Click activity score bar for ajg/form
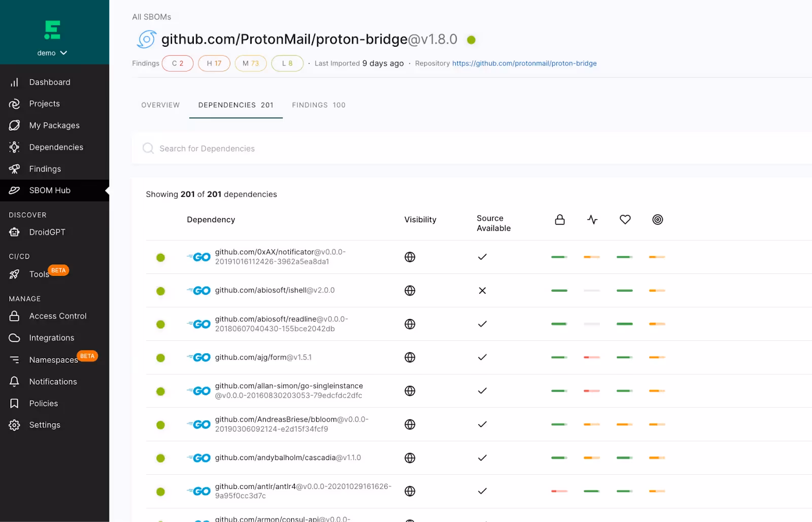 tap(592, 358)
